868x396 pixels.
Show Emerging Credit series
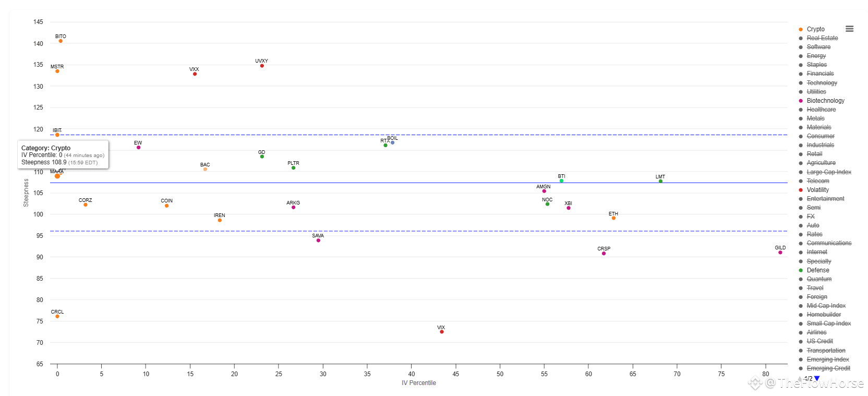[x=828, y=368]
